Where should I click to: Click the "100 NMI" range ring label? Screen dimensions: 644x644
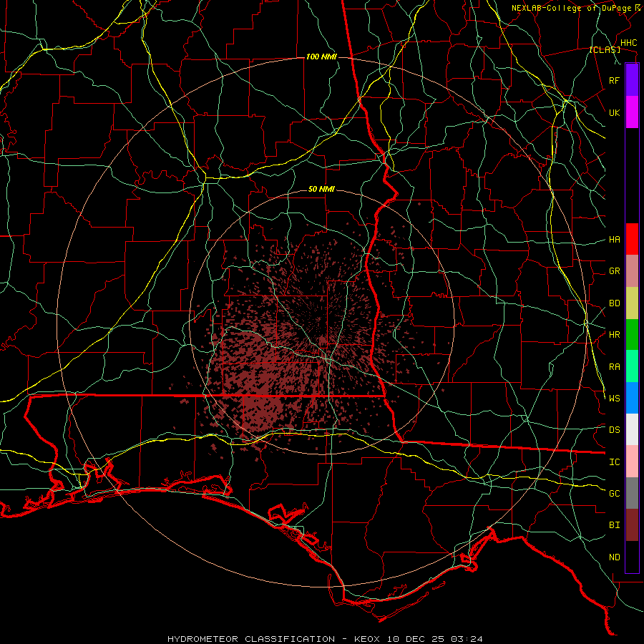321,57
